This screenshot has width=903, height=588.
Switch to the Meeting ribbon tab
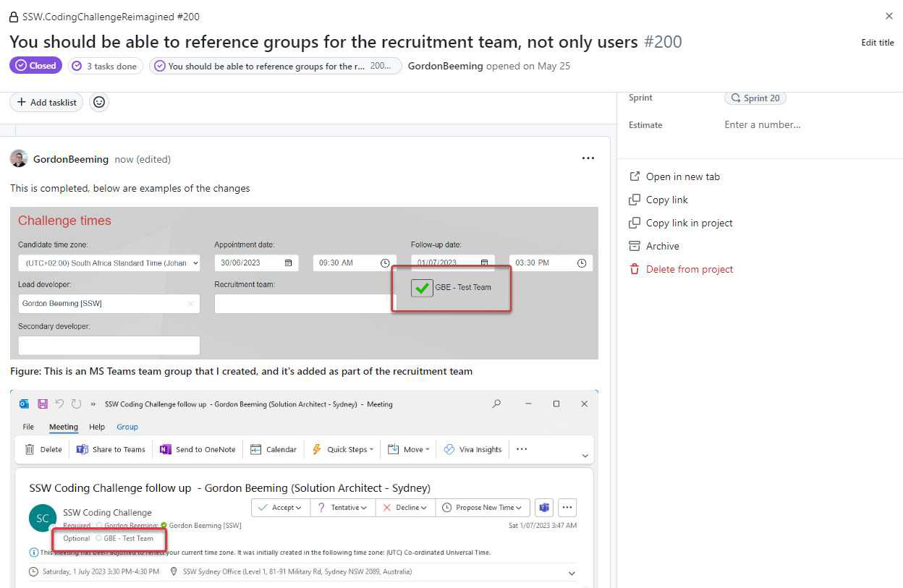point(64,427)
